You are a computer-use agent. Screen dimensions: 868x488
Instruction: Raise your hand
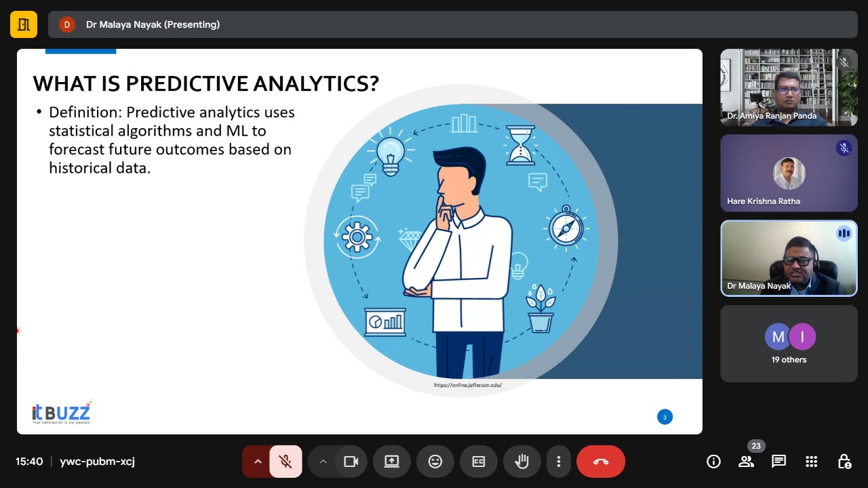521,462
